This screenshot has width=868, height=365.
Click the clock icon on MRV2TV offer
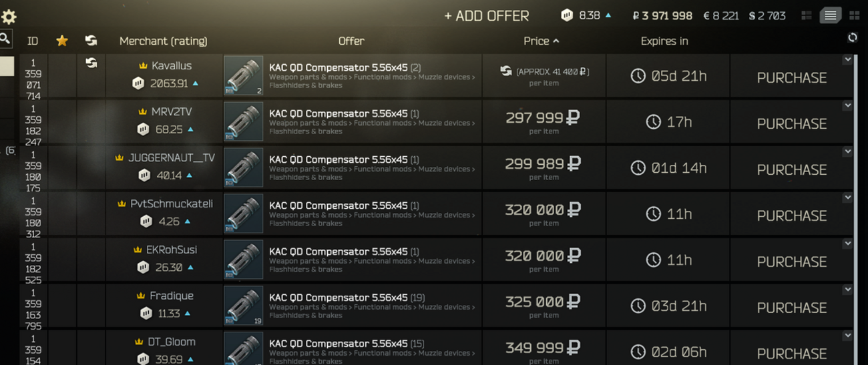(653, 122)
